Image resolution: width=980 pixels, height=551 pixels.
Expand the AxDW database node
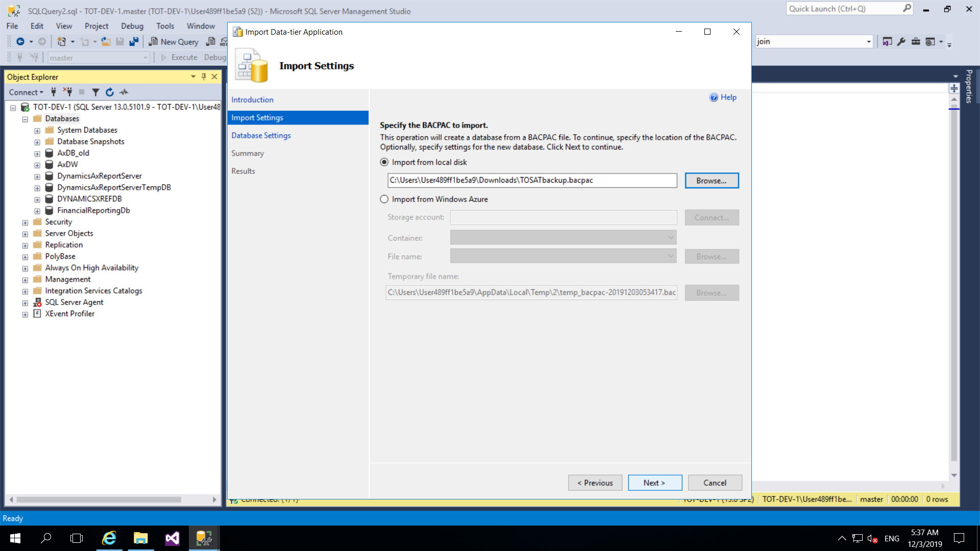click(37, 165)
